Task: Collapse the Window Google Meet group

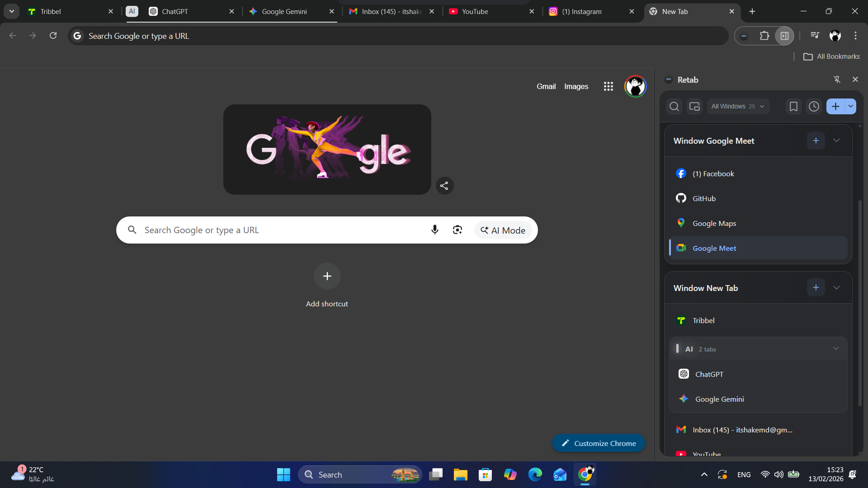Action: tap(836, 140)
